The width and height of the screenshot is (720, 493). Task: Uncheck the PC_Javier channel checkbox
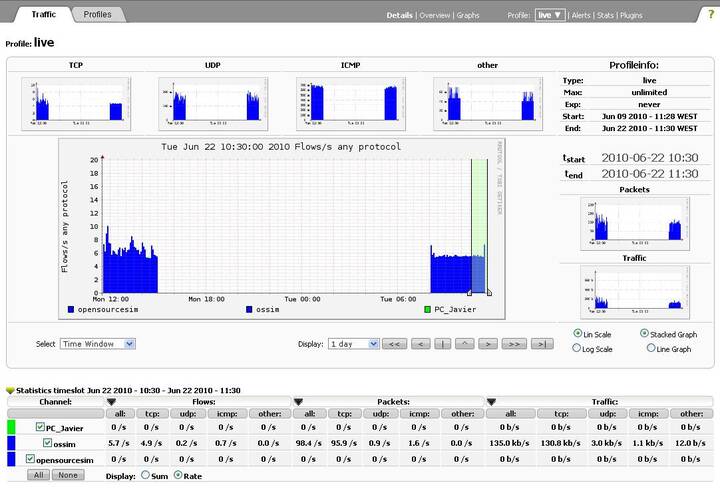coord(40,427)
